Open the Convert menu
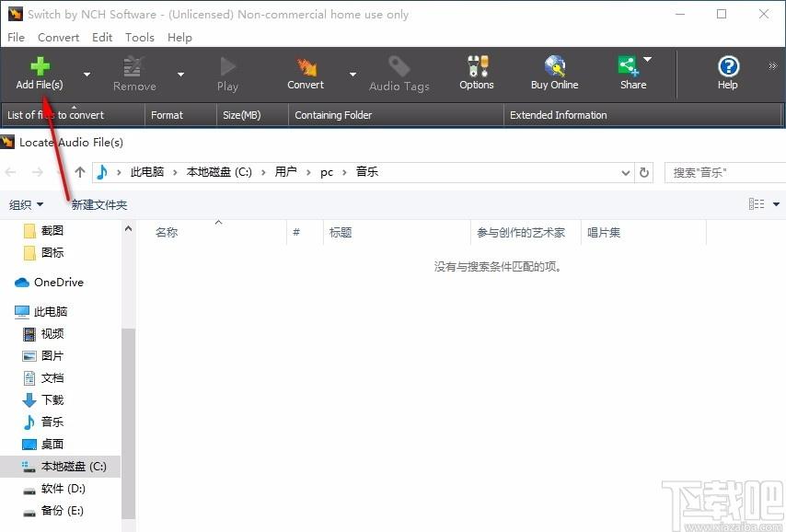The height and width of the screenshot is (532, 786). click(59, 38)
